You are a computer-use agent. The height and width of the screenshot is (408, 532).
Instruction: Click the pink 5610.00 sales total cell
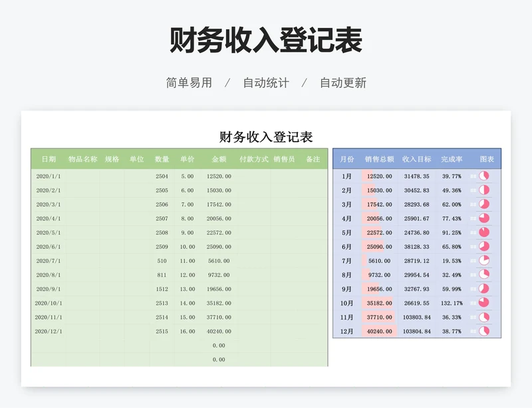click(x=379, y=261)
